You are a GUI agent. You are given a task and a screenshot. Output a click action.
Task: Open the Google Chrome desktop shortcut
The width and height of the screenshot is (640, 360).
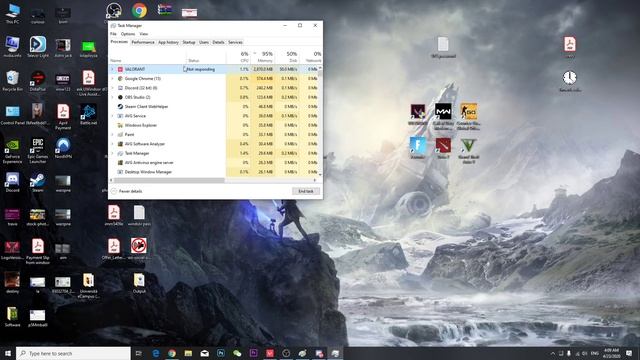tap(139, 10)
